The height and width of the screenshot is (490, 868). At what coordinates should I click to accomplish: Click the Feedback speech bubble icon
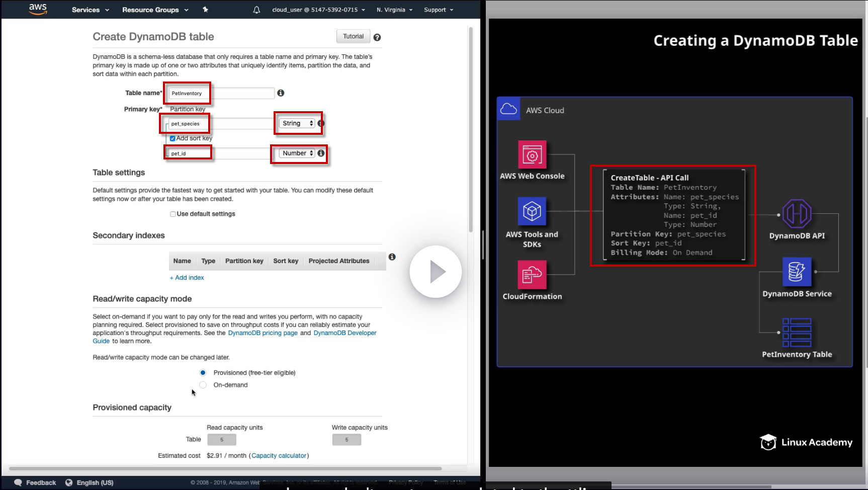click(x=18, y=482)
